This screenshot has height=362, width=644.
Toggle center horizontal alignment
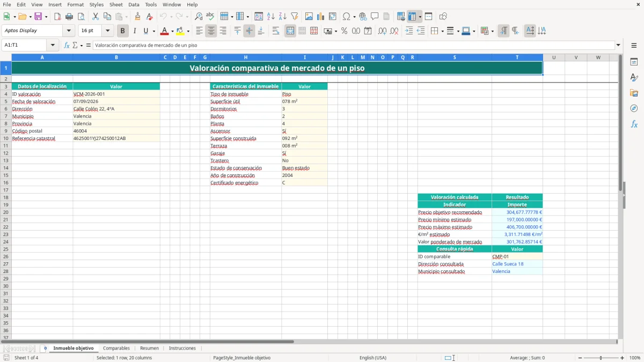211,31
